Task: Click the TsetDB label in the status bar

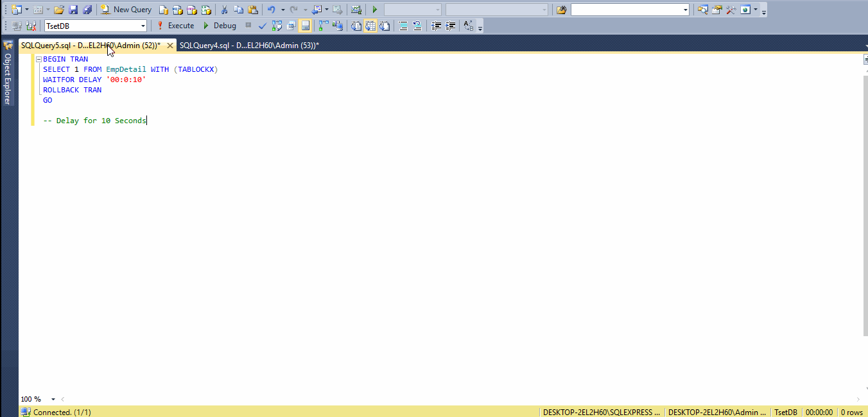Action: pyautogui.click(x=785, y=412)
